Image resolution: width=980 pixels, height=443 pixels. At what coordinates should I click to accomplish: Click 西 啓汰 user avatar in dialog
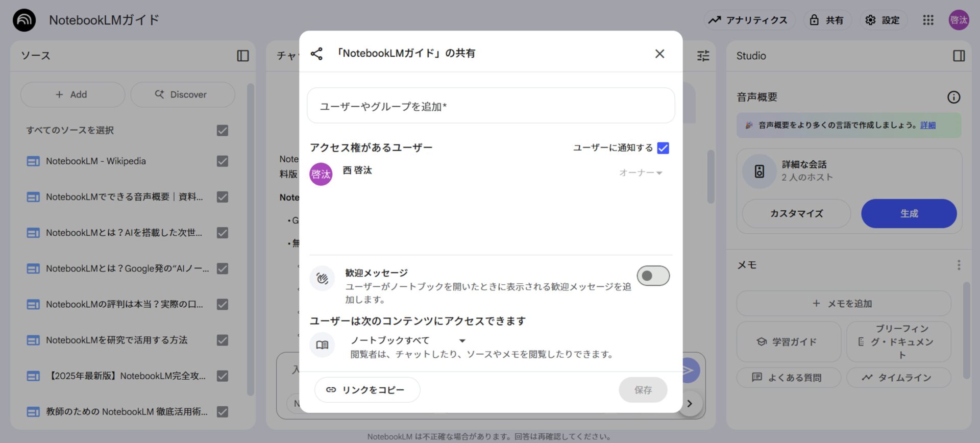point(321,174)
